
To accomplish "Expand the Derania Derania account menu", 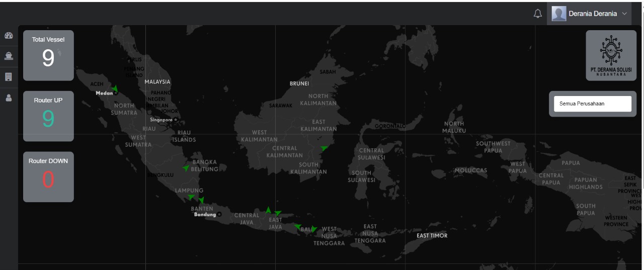I will [x=592, y=14].
